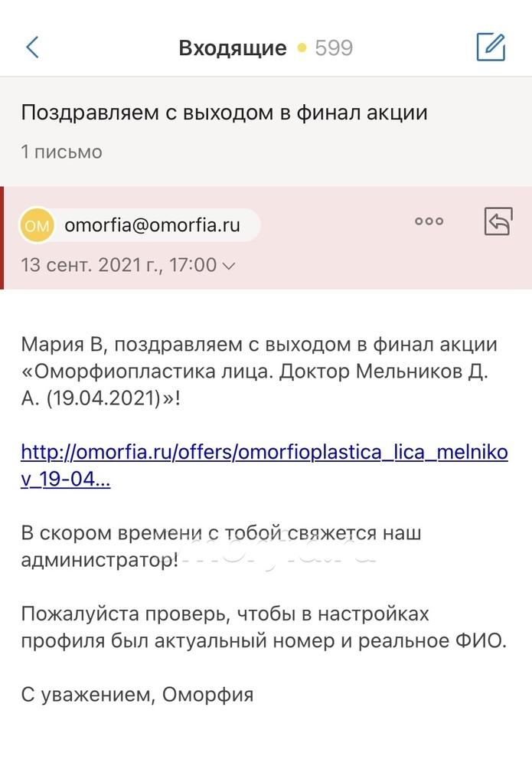Open the three-dots message options menu
532x766 pixels.
pyautogui.click(x=429, y=221)
